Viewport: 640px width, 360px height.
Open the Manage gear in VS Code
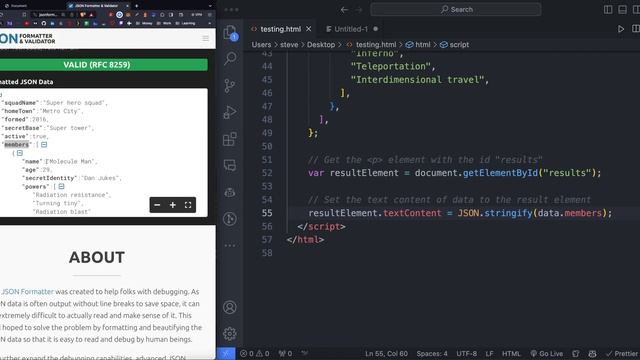tap(230, 333)
